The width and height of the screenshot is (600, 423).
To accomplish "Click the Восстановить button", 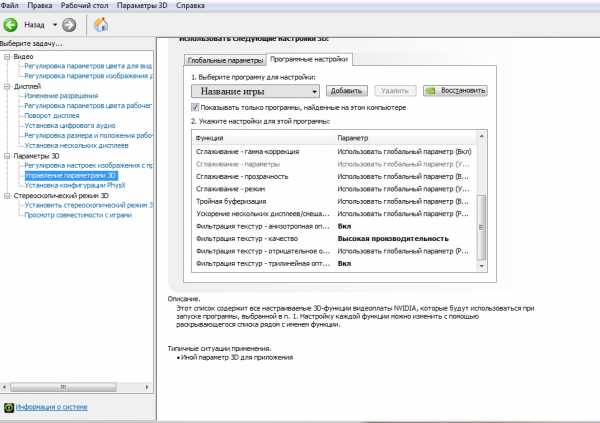I will tap(455, 91).
